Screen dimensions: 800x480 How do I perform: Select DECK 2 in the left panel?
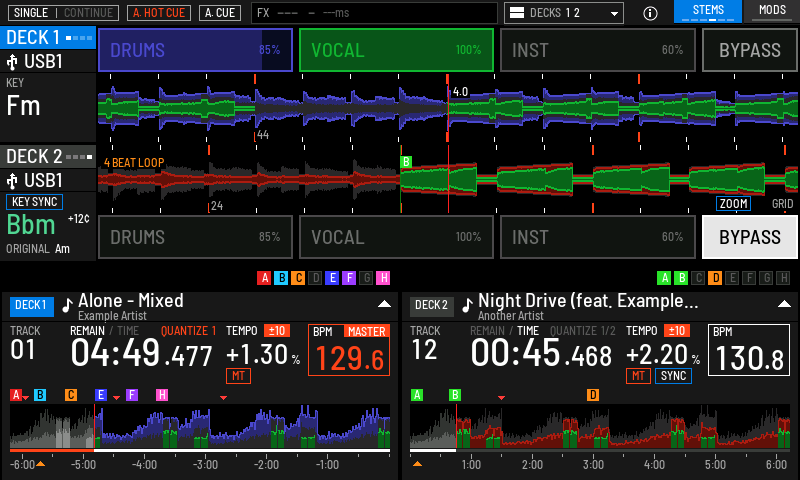click(x=48, y=157)
